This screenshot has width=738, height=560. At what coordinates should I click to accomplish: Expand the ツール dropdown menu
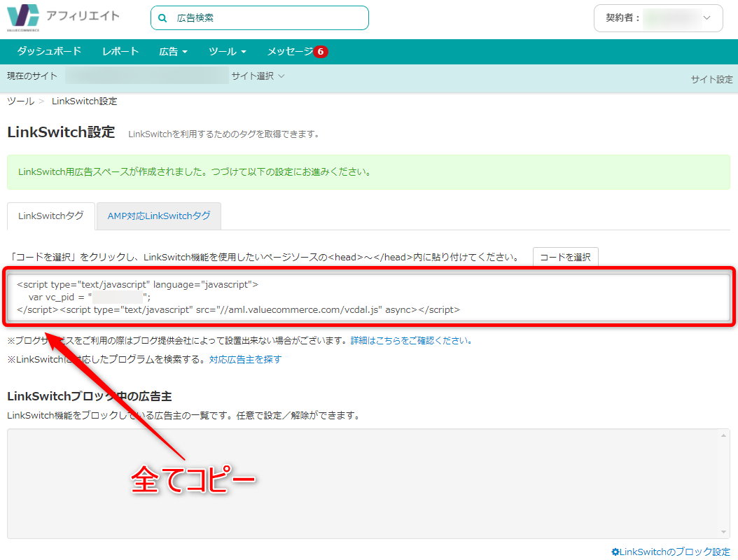pos(228,51)
